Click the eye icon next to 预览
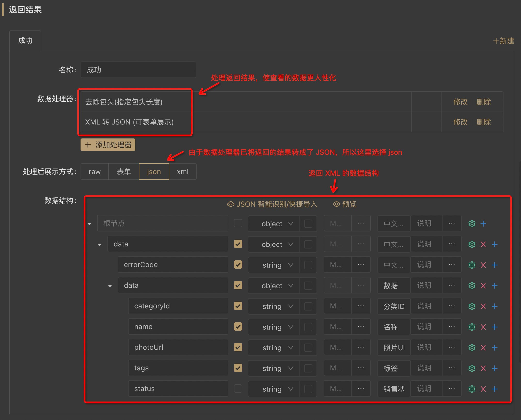521x420 pixels. (x=336, y=204)
